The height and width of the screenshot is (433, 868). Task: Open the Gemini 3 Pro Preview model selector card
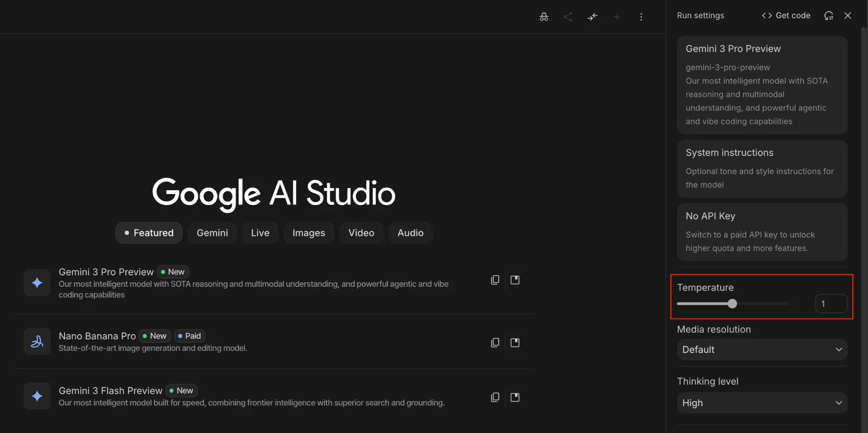[762, 85]
